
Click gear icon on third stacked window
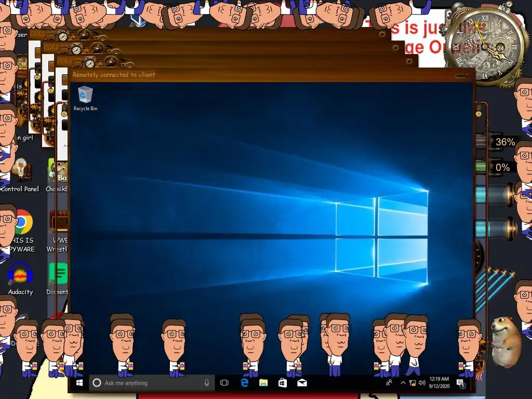point(409,61)
